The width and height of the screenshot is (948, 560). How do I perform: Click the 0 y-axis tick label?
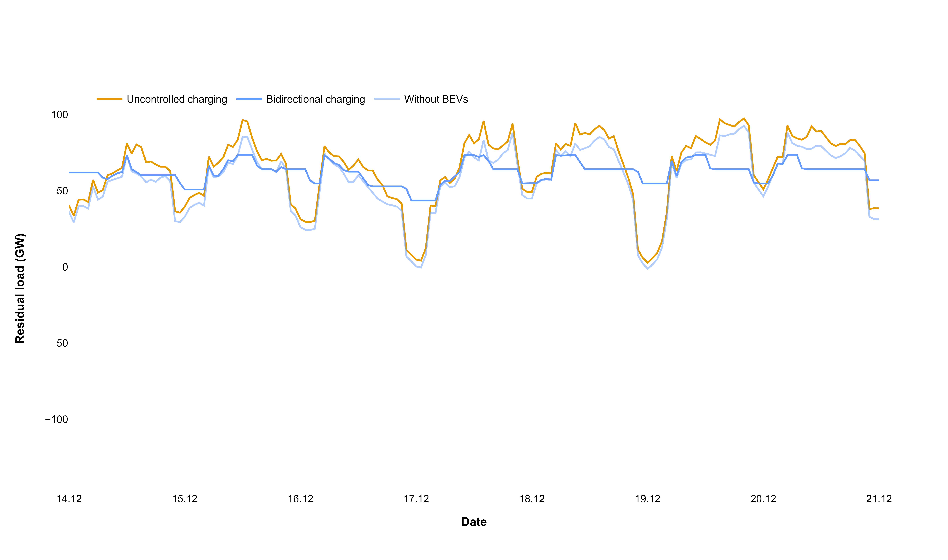pyautogui.click(x=65, y=267)
